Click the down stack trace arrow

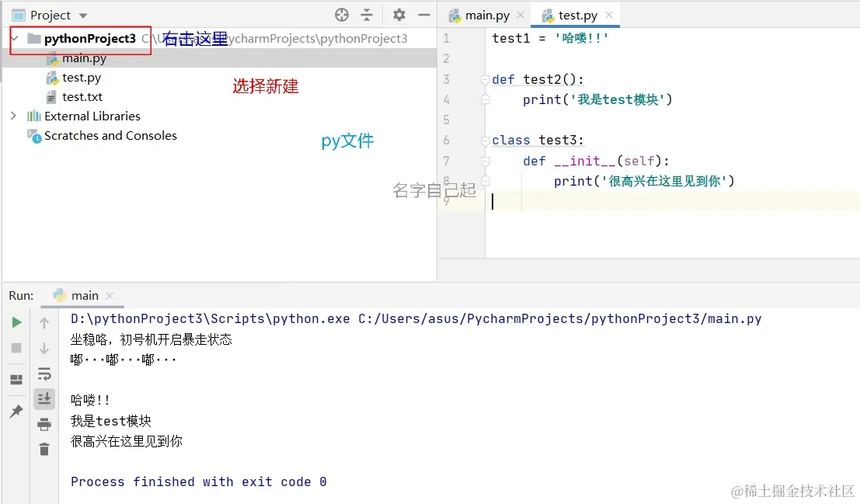pyautogui.click(x=44, y=348)
